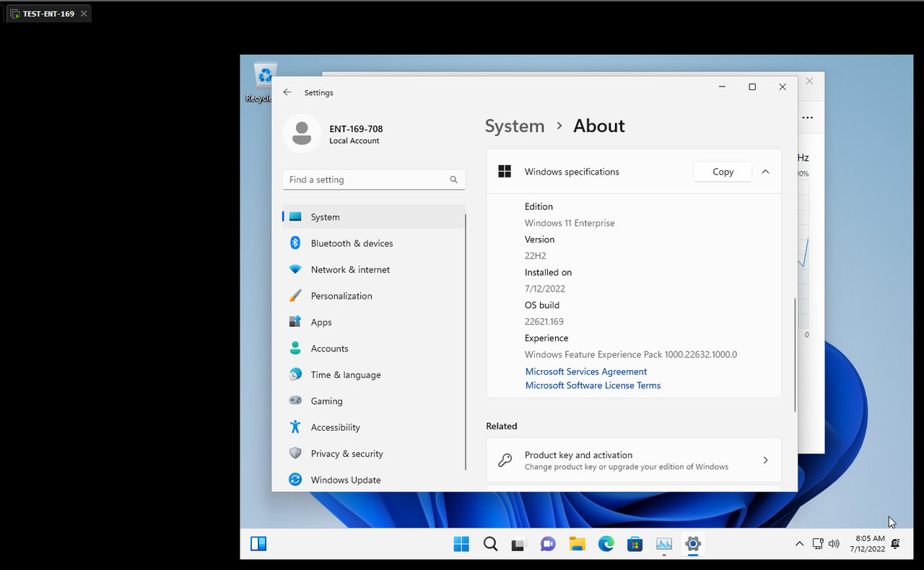Click the 22H2 version value
The image size is (924, 570).
click(x=536, y=256)
